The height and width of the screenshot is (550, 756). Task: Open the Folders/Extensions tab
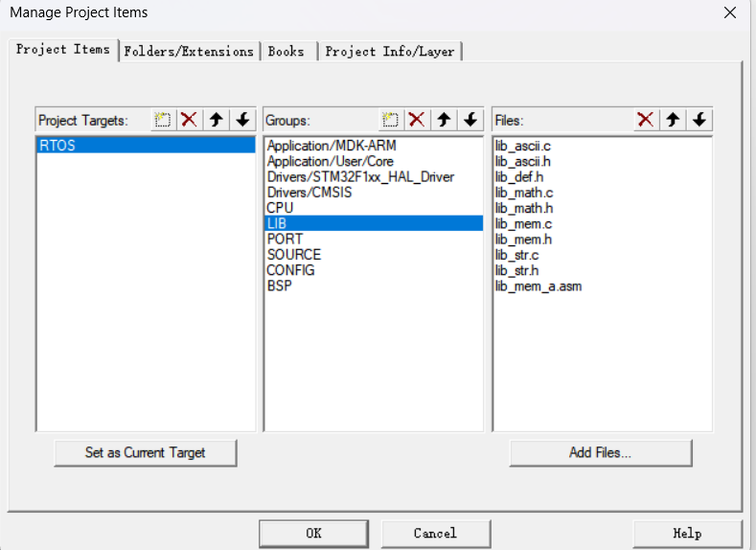pos(189,51)
